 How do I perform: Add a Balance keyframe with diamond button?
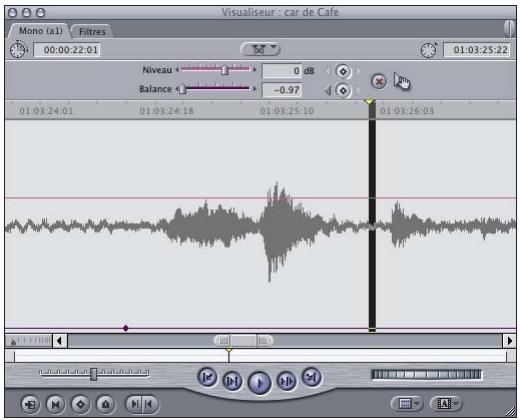(343, 90)
